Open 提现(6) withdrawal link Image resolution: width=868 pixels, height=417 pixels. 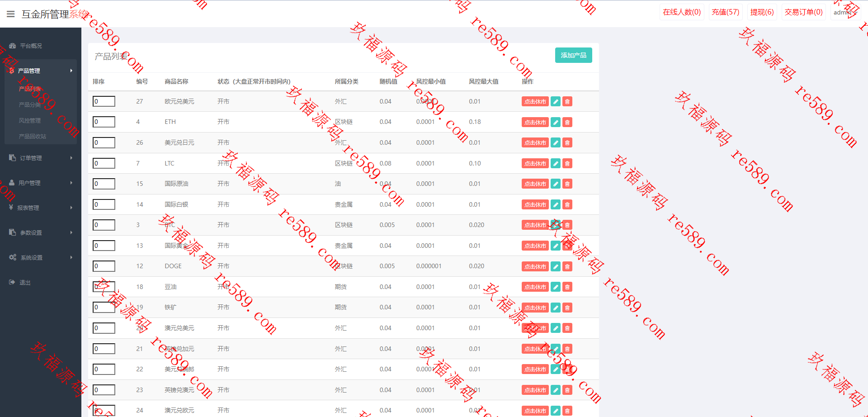(762, 12)
